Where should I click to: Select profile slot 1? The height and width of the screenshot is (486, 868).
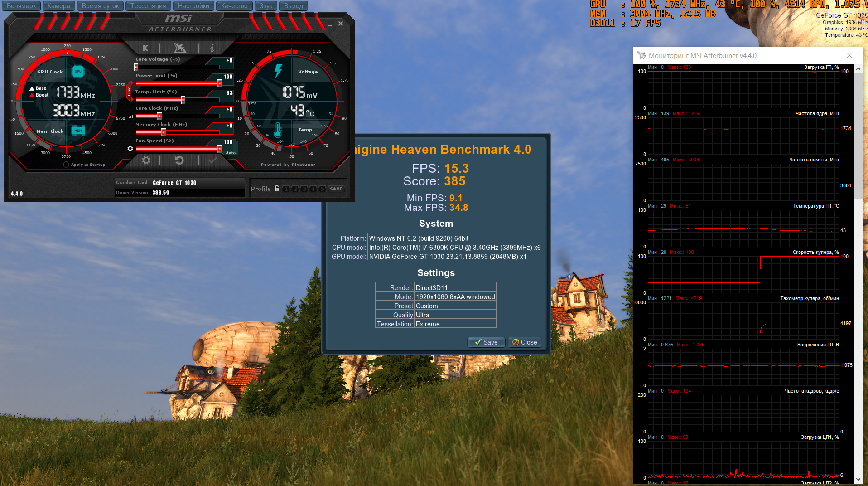point(286,189)
